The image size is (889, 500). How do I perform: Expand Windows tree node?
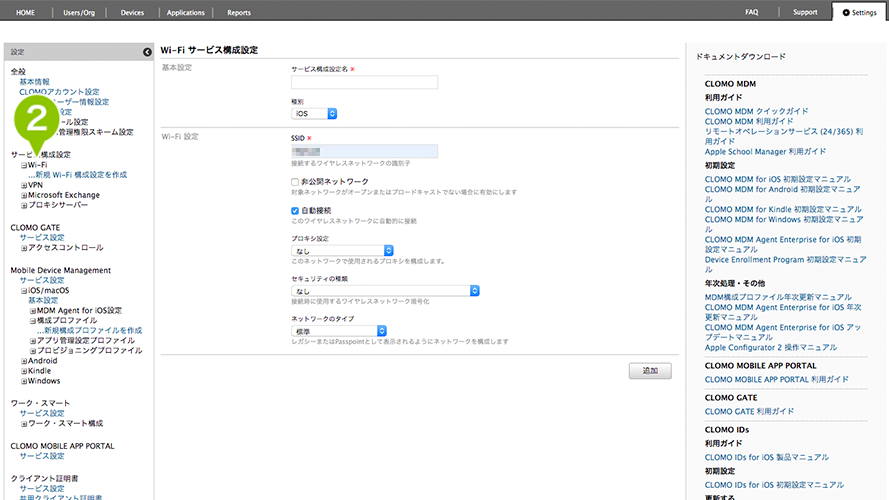24,382
